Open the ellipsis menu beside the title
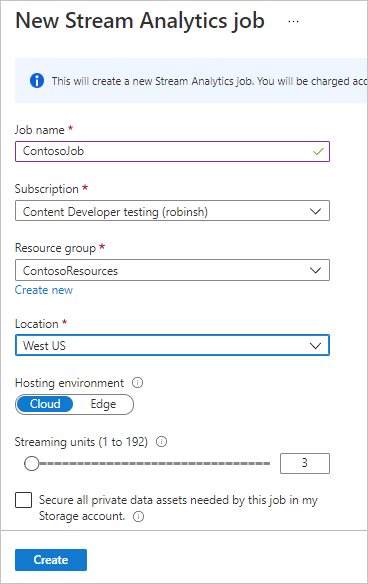The image size is (368, 584). click(x=294, y=22)
